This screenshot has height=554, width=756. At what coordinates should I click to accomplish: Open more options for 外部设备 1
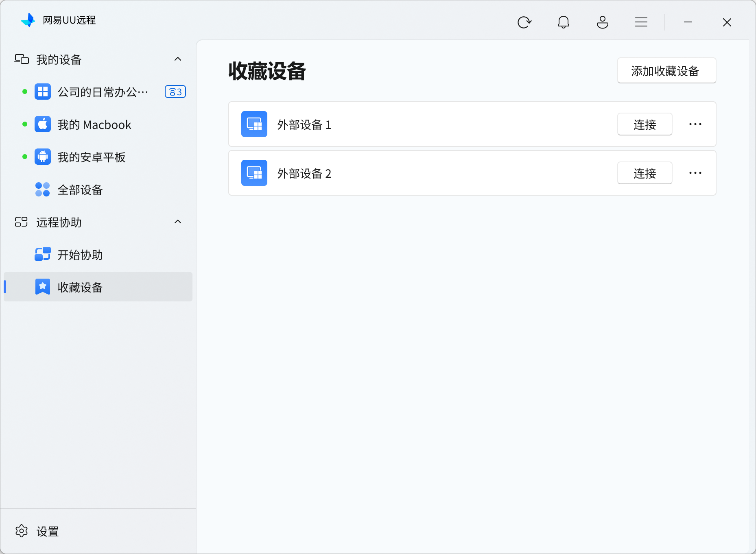point(695,124)
